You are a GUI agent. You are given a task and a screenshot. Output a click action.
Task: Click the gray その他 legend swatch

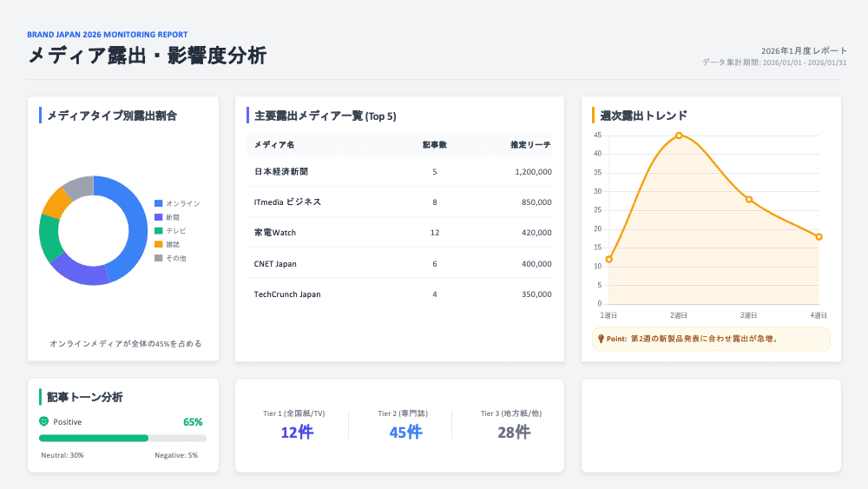[158, 259]
